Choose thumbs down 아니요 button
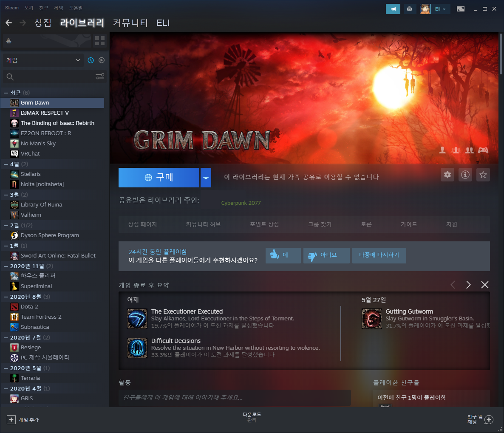The width and height of the screenshot is (504, 433). pyautogui.click(x=326, y=255)
